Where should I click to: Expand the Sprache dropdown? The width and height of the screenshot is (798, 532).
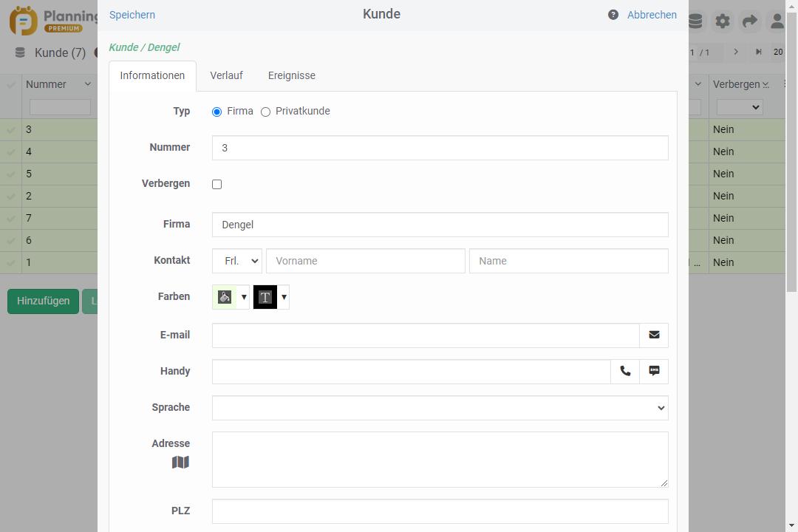440,408
